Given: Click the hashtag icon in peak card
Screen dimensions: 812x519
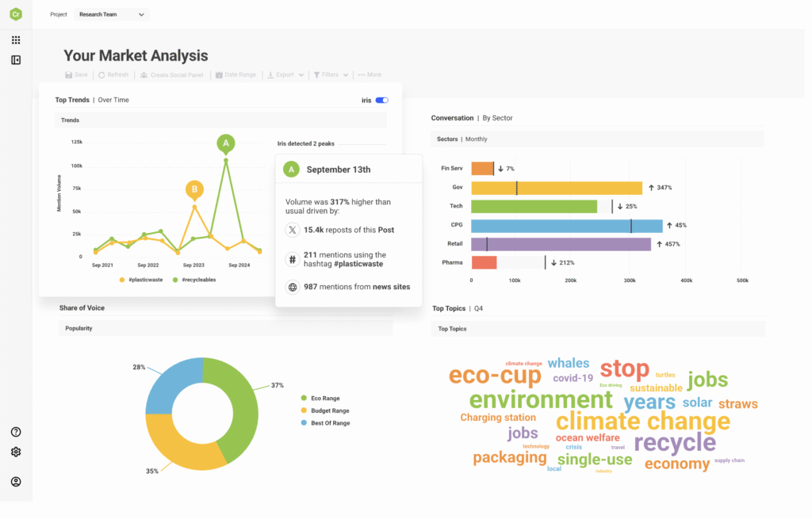Looking at the screenshot, I should point(293,259).
